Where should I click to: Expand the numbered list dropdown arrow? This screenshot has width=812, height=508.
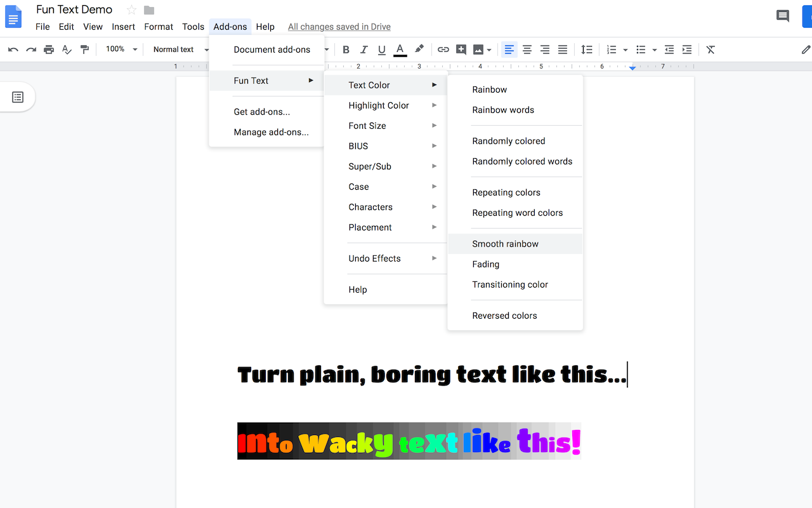tap(625, 50)
